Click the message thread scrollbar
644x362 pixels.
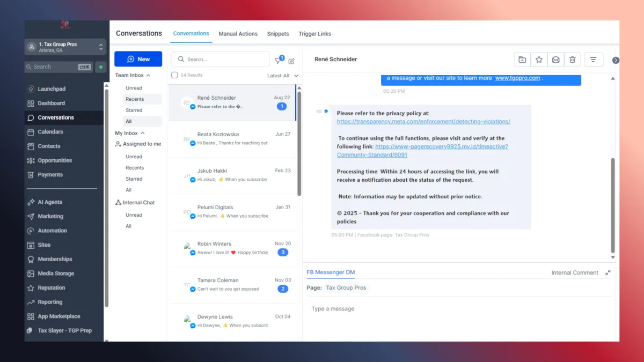[613, 205]
